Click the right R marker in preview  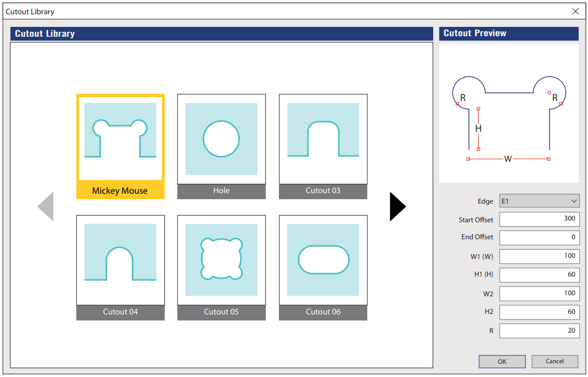(x=555, y=98)
